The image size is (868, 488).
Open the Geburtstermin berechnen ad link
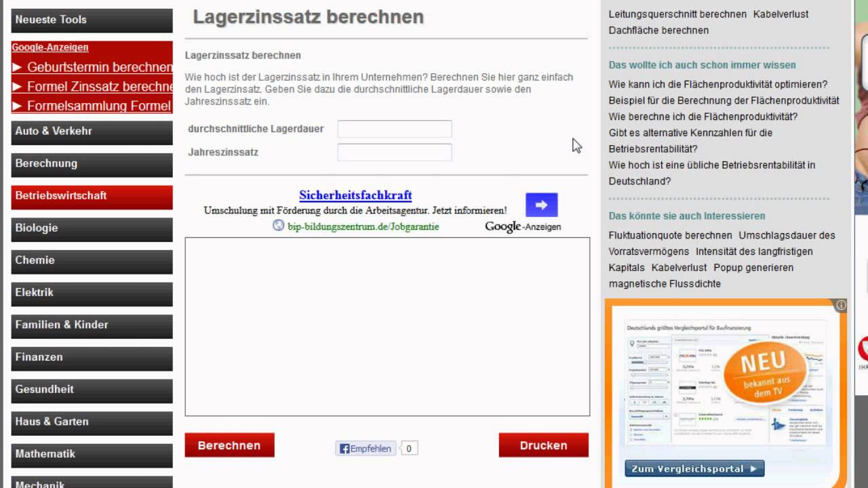pyautogui.click(x=92, y=67)
